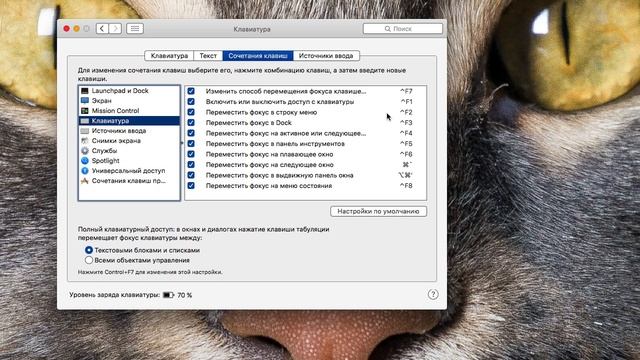The width and height of the screenshot is (640, 360).
Task: Click the ^F4 shortcut value
Action: pos(406,133)
